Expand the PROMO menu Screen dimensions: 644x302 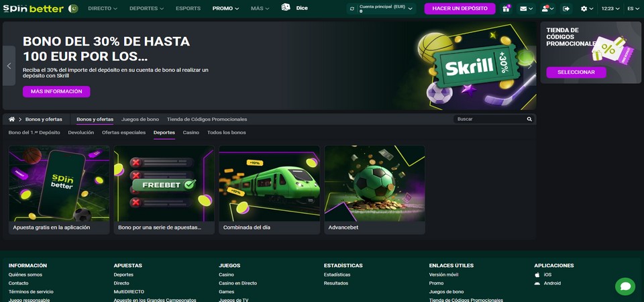[x=225, y=8]
